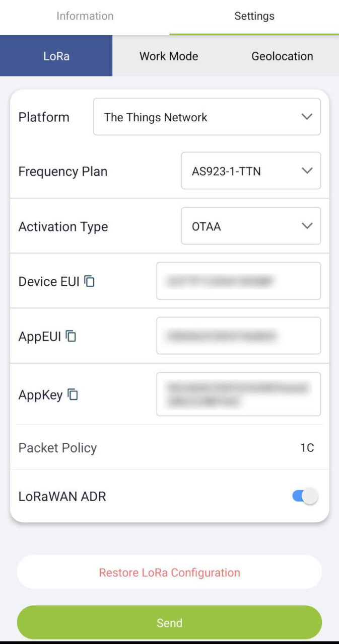Click the Platform dropdown chevron arrow
Screen dimensions: 339x644
[307, 117]
